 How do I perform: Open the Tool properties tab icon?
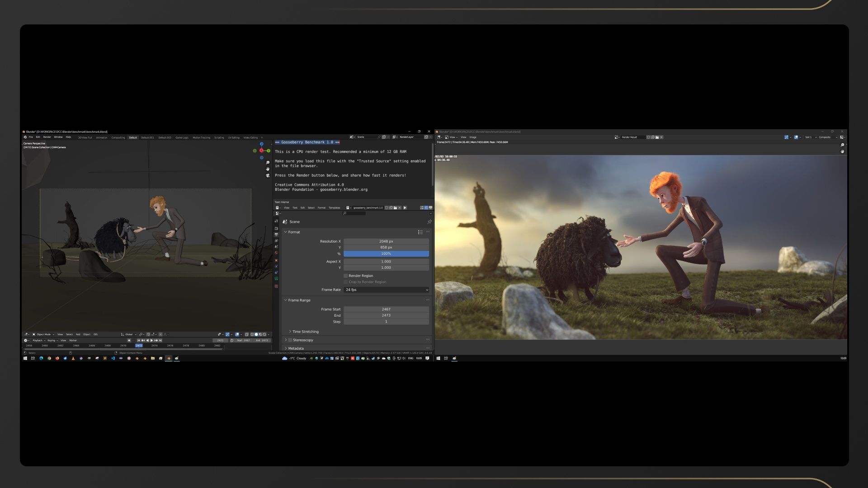click(276, 221)
